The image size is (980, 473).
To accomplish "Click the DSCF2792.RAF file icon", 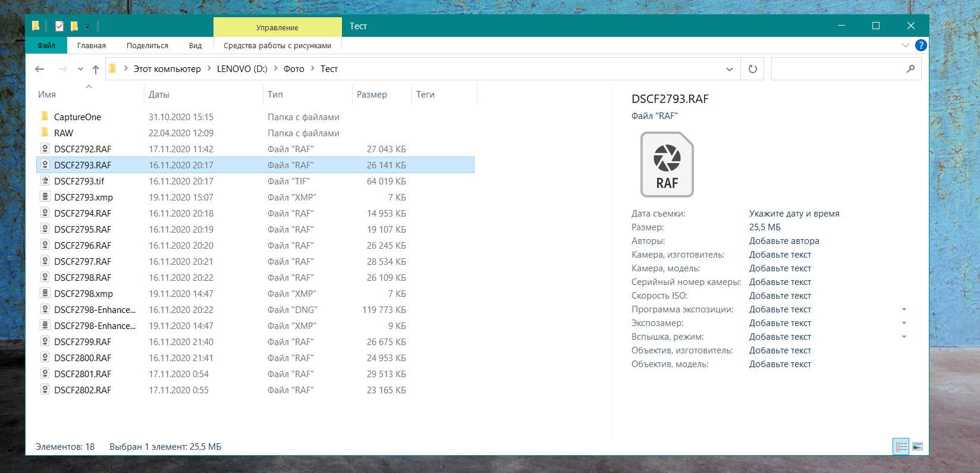I will pyautogui.click(x=45, y=149).
